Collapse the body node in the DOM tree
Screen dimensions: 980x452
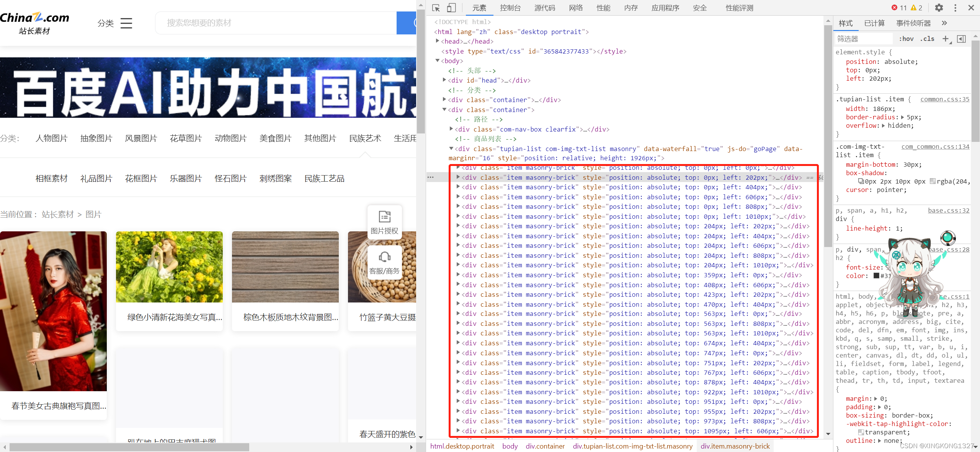438,61
